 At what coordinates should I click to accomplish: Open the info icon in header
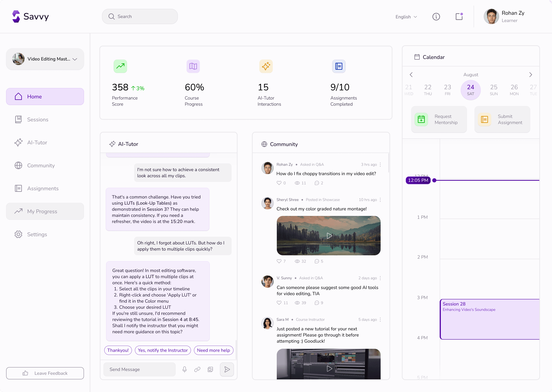pos(436,17)
